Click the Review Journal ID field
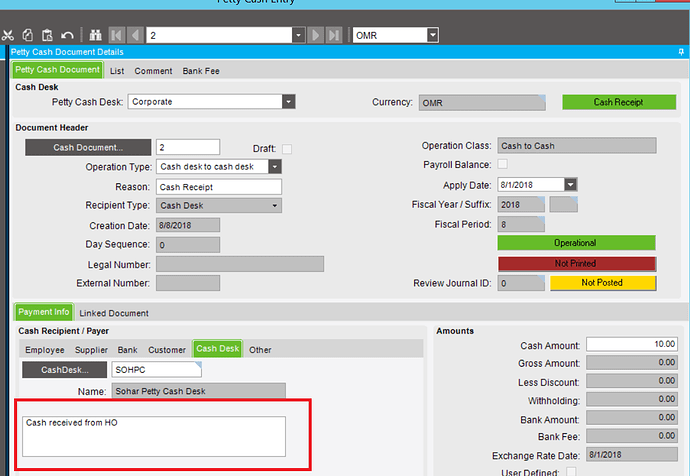Screen dimensions: 690x476 [521, 283]
